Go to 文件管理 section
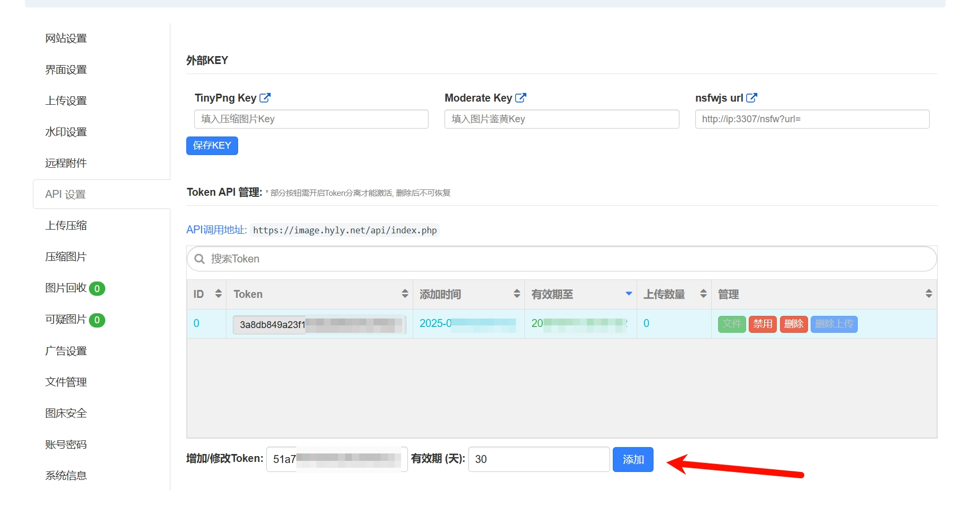980x518 pixels. click(66, 382)
